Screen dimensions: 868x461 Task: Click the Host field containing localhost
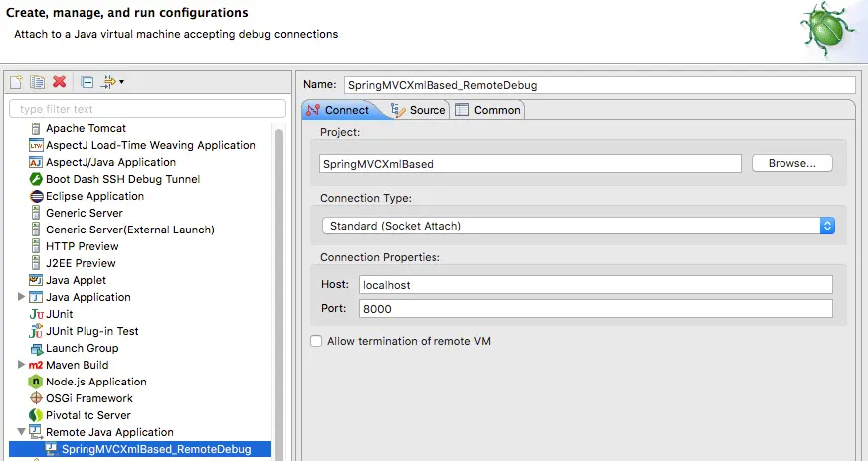tap(596, 285)
